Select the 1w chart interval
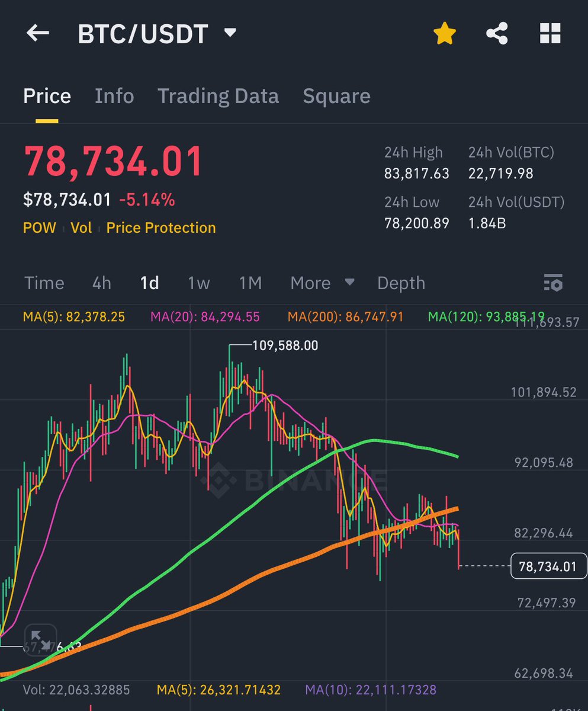The image size is (588, 711). 199,283
